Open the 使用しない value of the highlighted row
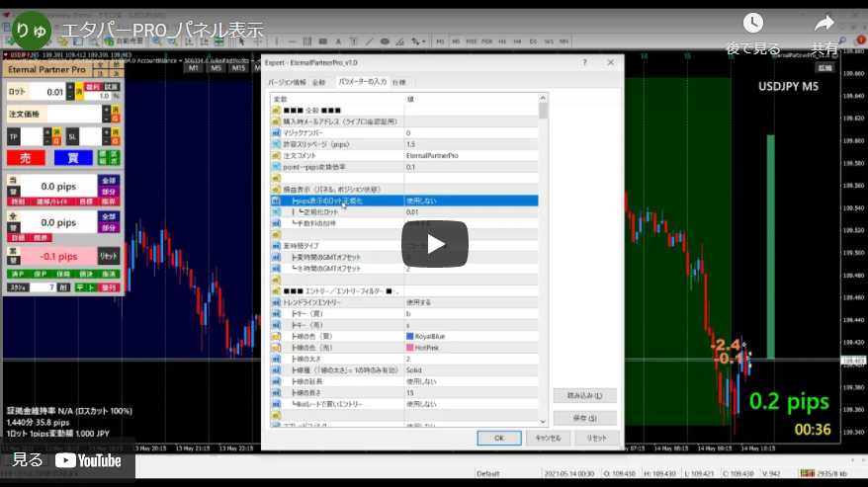The height and width of the screenshot is (487, 868). point(471,201)
